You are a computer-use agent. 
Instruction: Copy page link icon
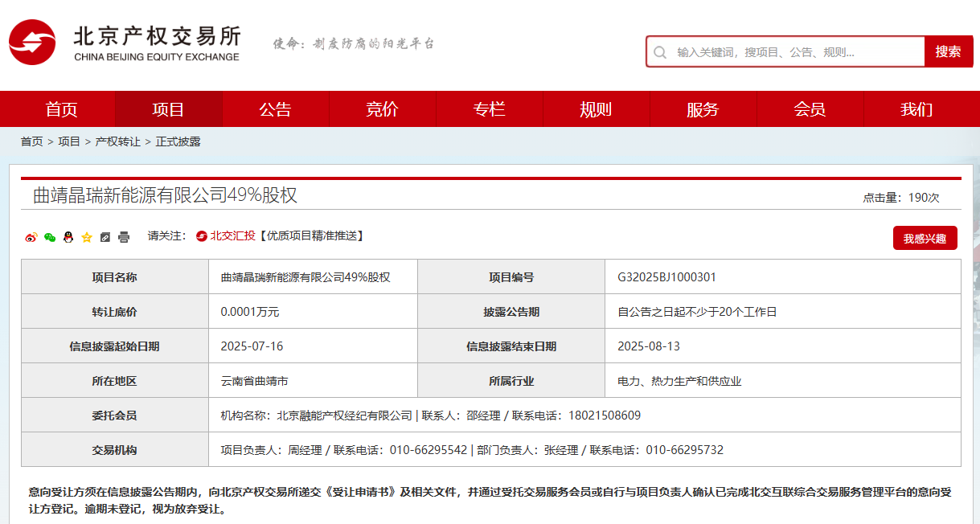105,237
